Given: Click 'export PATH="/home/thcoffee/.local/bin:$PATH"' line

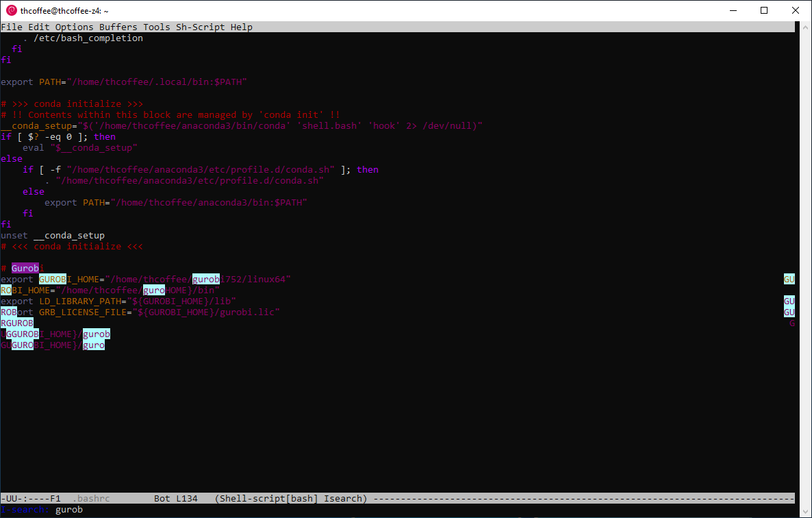Looking at the screenshot, I should coord(124,82).
